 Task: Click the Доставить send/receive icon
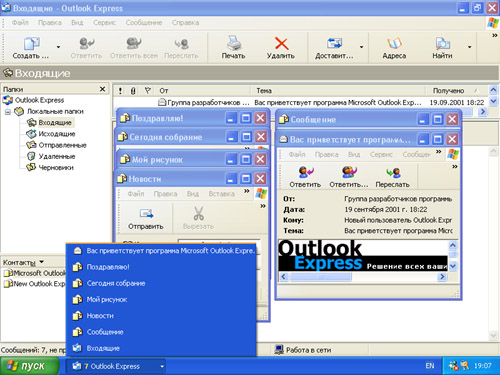coord(334,43)
